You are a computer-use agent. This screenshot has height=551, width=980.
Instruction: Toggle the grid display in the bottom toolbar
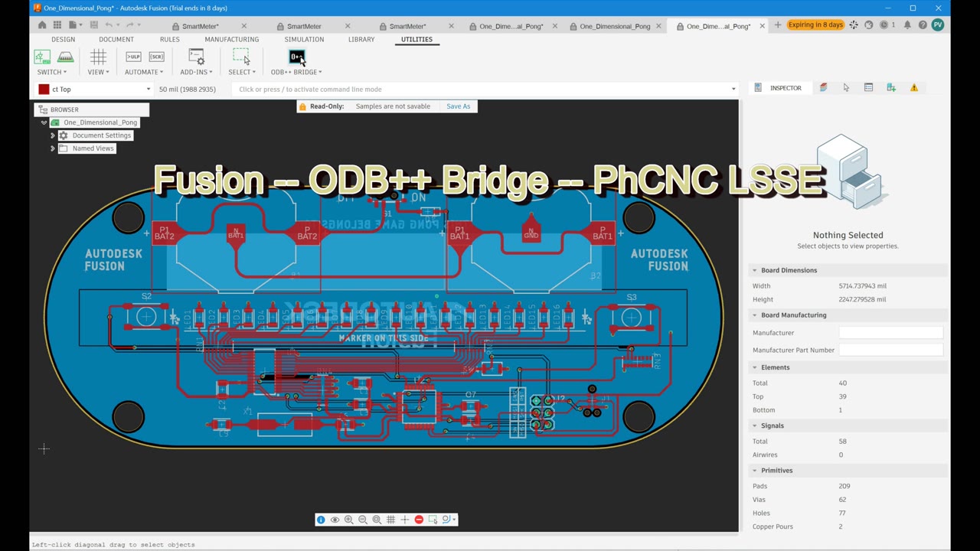tap(390, 520)
